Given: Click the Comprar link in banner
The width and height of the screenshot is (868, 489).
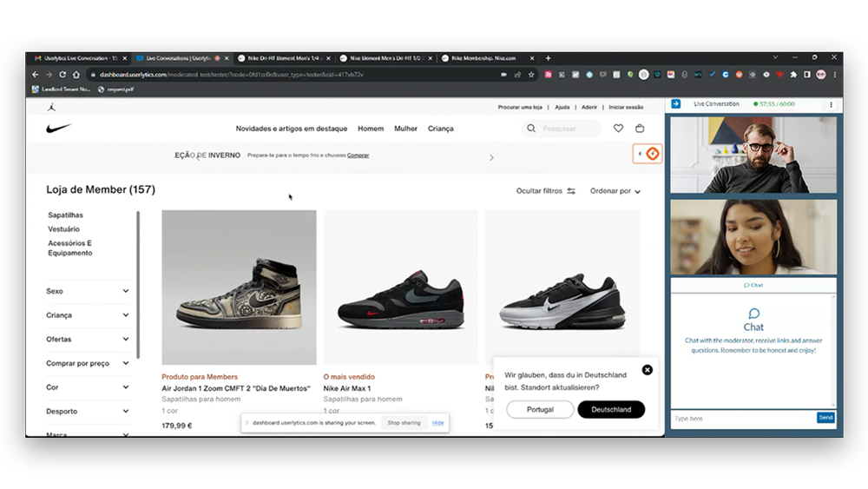Looking at the screenshot, I should pos(358,155).
